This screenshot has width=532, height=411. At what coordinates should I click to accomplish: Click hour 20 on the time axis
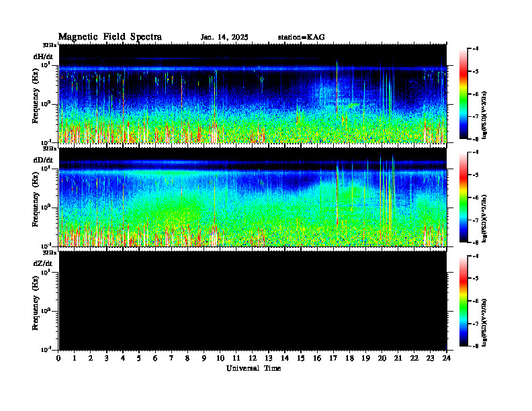pyautogui.click(x=382, y=358)
